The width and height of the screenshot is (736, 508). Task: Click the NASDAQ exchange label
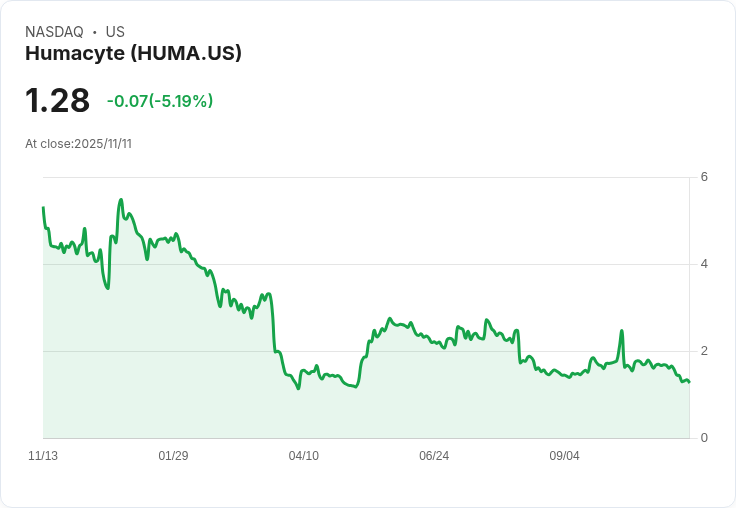[x=54, y=32]
